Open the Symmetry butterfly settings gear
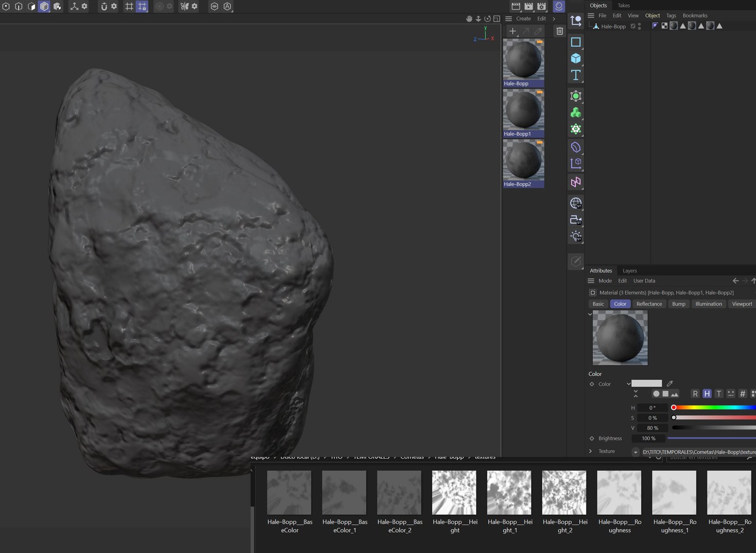This screenshot has height=553, width=756. pyautogui.click(x=195, y=7)
